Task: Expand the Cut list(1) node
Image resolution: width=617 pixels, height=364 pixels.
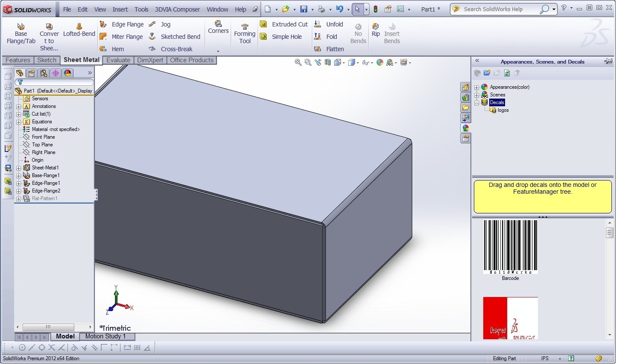Action: coord(19,114)
